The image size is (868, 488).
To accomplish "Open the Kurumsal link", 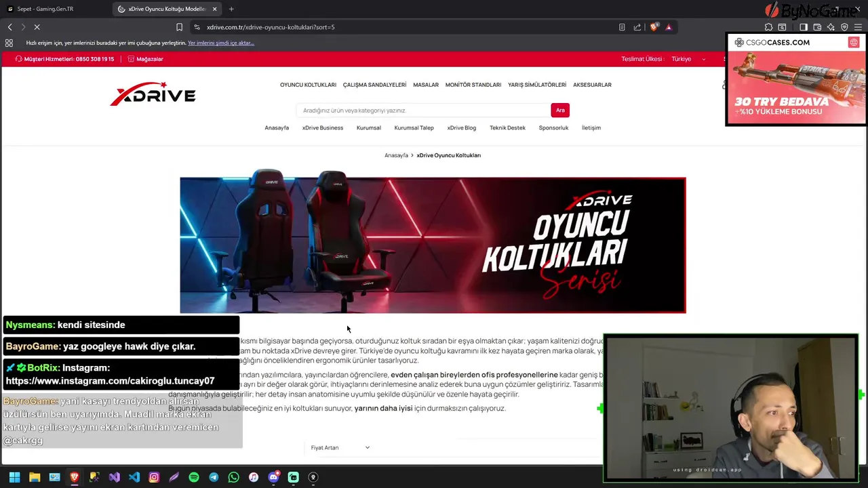I will [369, 127].
